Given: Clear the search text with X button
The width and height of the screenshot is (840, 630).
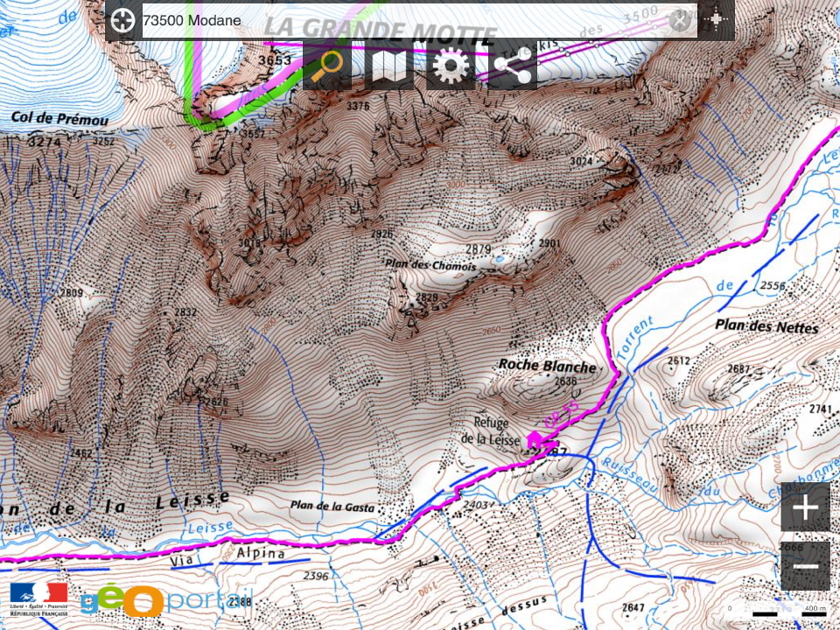Looking at the screenshot, I should (681, 21).
